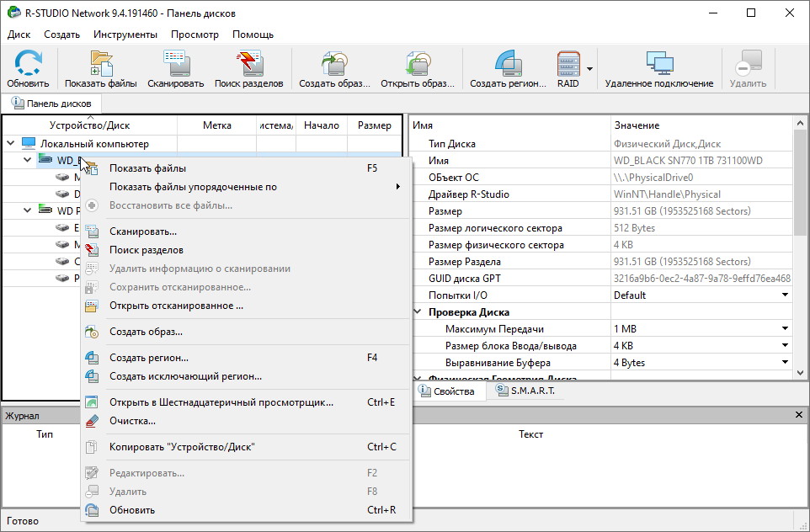Click the Создать исключающий регион icon
The width and height of the screenshot is (810, 532).
[92, 376]
